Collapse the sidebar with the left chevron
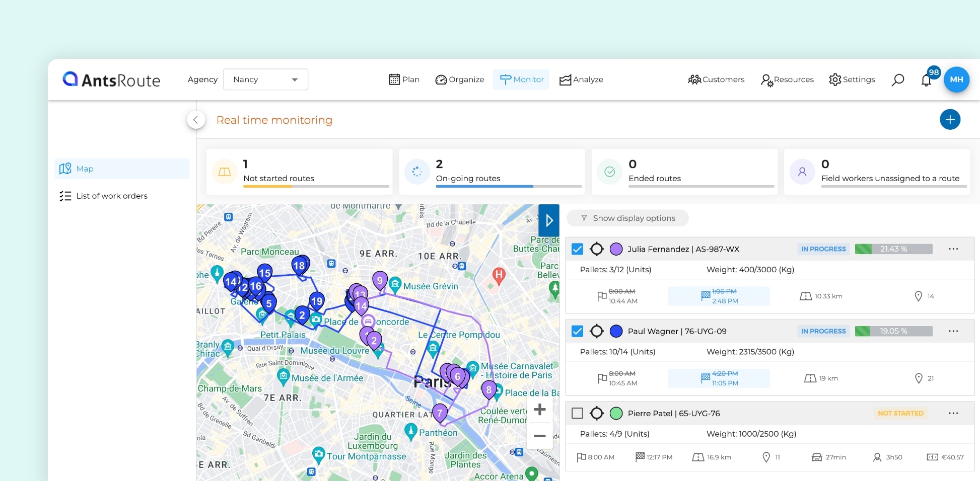The image size is (980, 481). (x=196, y=120)
